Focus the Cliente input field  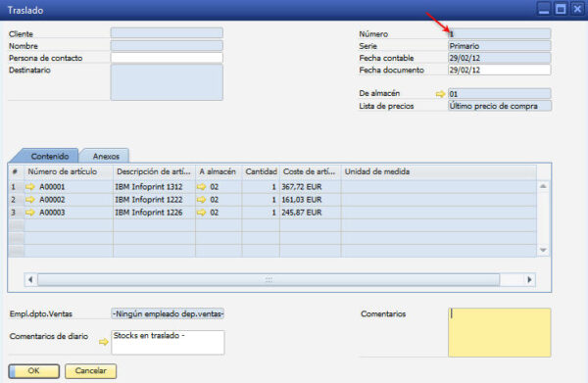[x=167, y=33]
